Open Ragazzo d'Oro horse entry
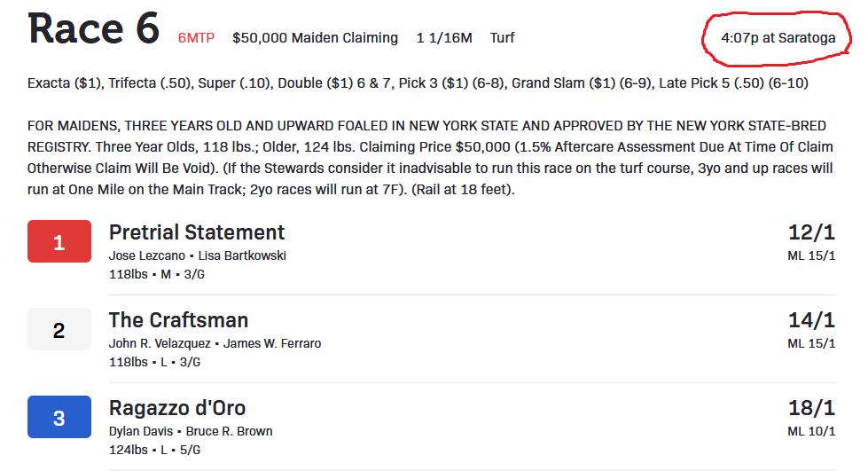The height and width of the screenshot is (471, 868). tap(177, 408)
